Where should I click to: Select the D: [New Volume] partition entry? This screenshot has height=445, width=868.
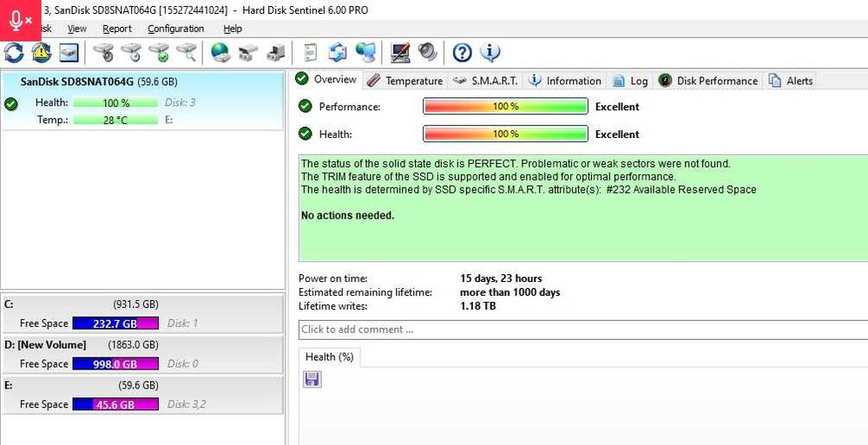142,355
